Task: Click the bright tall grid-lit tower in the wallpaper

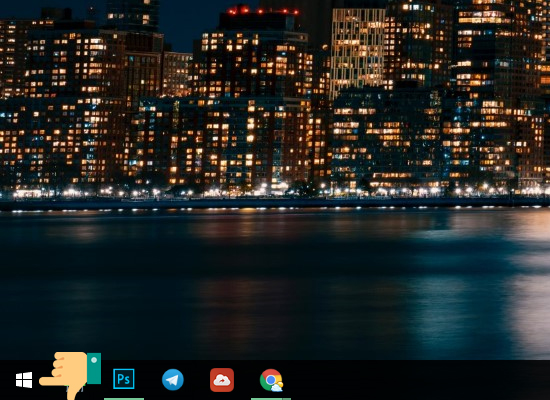Action: (x=357, y=53)
